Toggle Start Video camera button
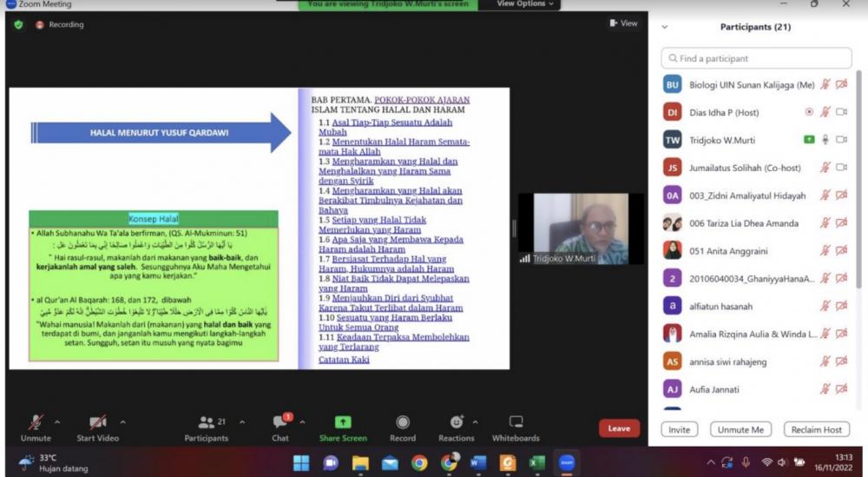This screenshot has height=477, width=868. (97, 423)
